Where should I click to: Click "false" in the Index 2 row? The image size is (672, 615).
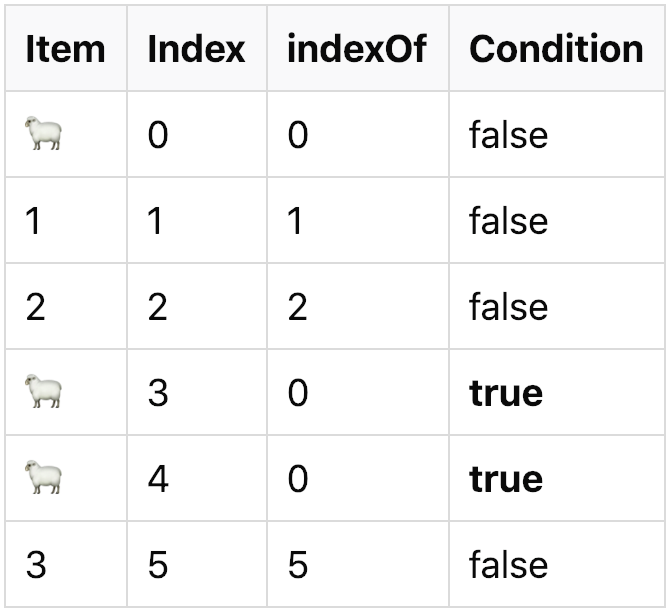(508, 307)
